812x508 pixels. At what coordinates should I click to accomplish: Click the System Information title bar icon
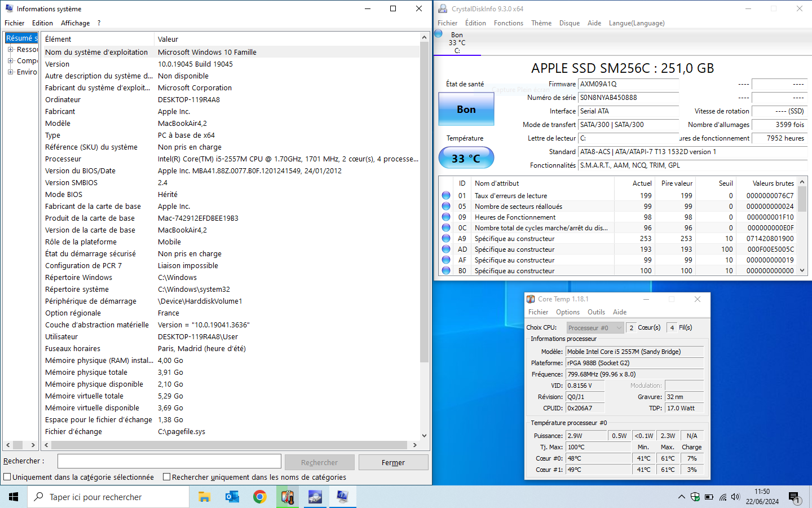click(9, 8)
